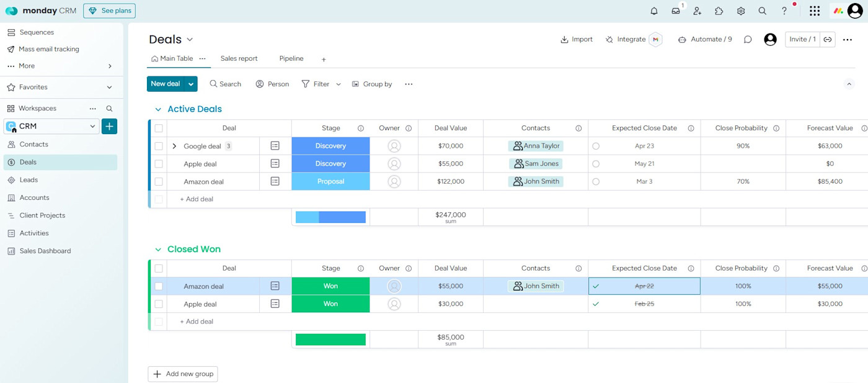Open the board discussion speech bubble icon
868x383 pixels.
coord(748,39)
